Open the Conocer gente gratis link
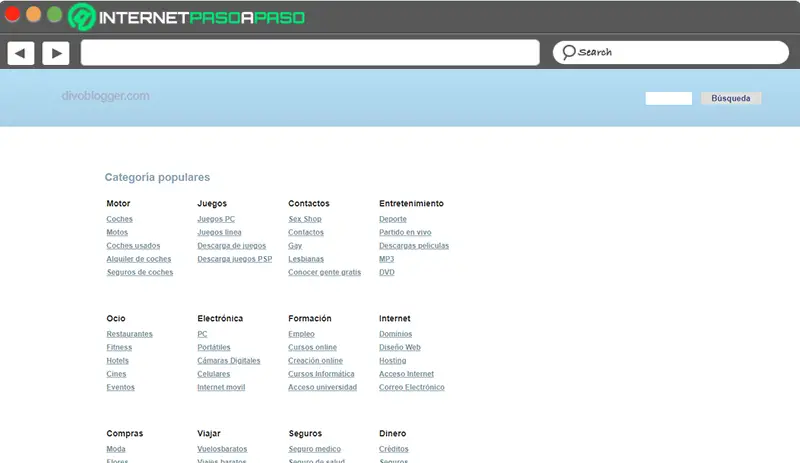Image resolution: width=800 pixels, height=463 pixels. pyautogui.click(x=324, y=272)
